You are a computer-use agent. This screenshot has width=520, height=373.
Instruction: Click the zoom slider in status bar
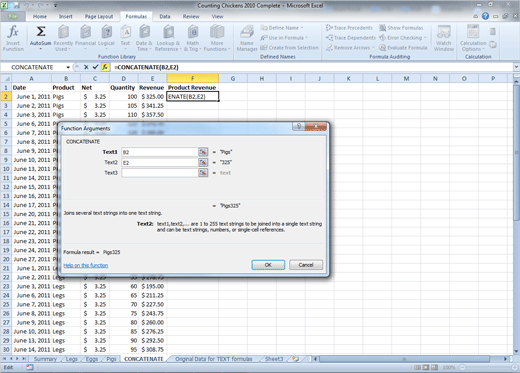pyautogui.click(x=489, y=367)
